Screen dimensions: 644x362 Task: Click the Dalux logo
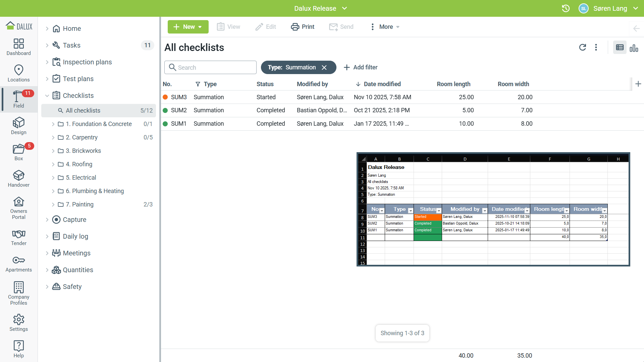[19, 26]
